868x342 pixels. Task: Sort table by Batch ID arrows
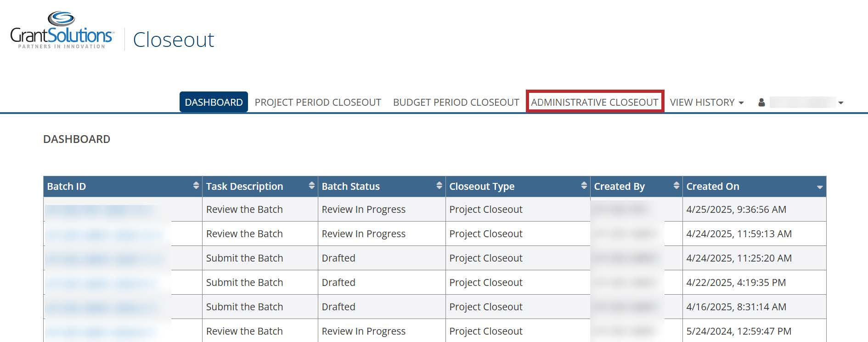pos(196,186)
